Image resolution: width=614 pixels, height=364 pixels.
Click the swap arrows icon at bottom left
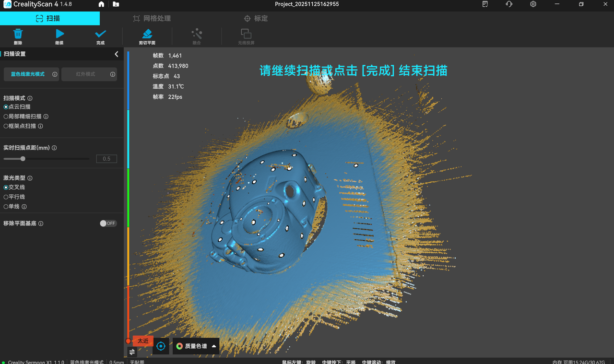(132, 352)
